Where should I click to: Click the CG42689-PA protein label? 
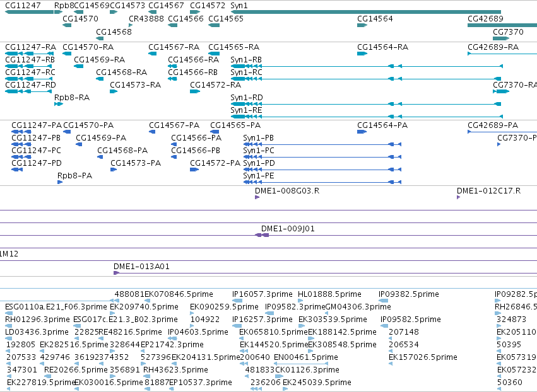[493, 125]
